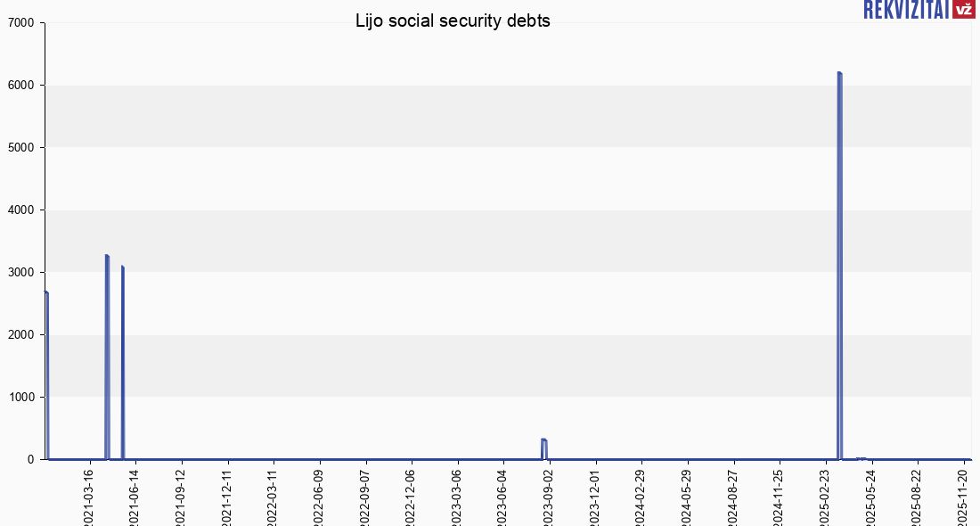Select the 1000 y-axis value
The image size is (980, 526).
20,398
